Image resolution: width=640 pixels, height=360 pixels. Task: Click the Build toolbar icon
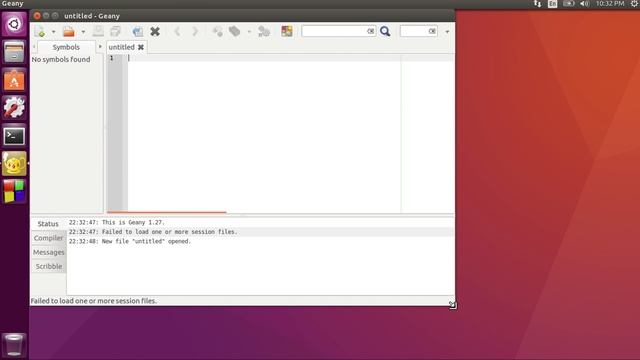[x=235, y=31]
